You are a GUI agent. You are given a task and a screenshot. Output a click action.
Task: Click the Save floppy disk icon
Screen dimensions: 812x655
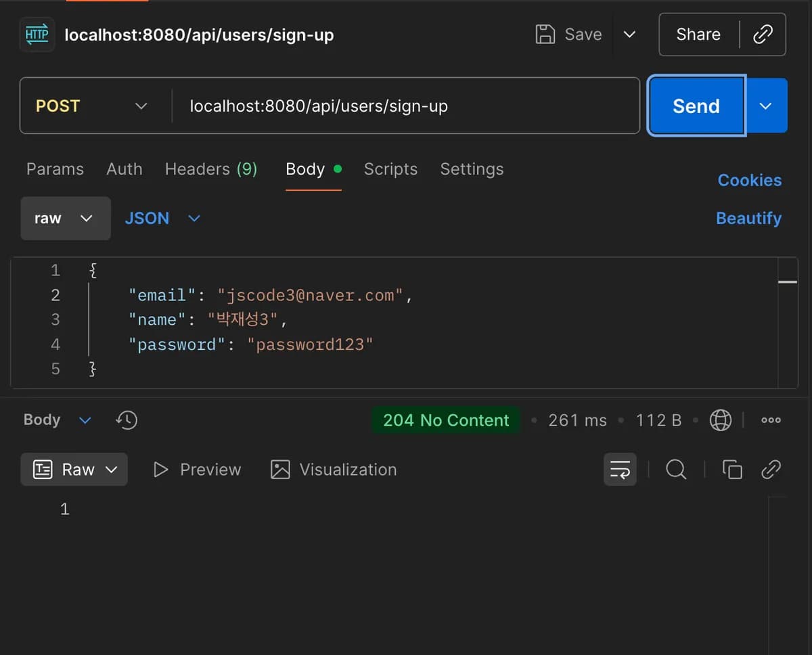tap(545, 35)
